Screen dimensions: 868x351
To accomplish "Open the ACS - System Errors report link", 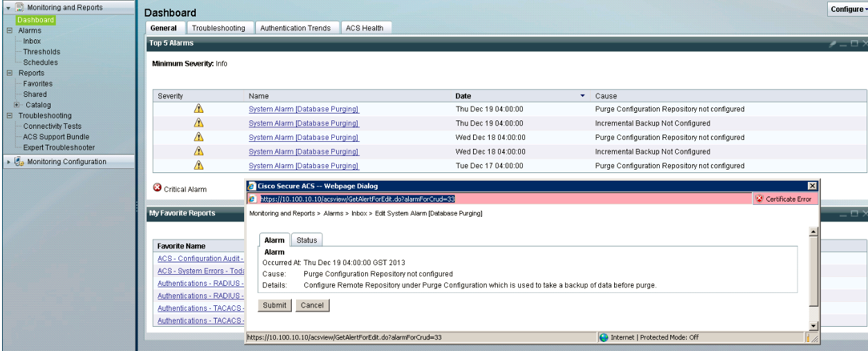I will [x=201, y=271].
